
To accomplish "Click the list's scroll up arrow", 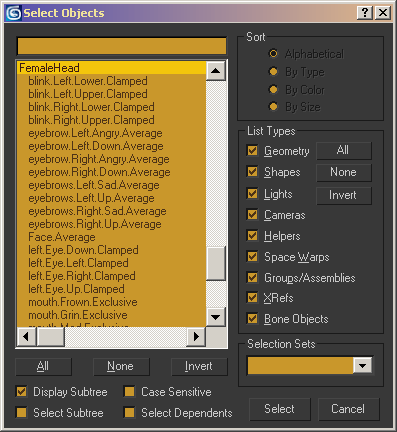I will [216, 71].
